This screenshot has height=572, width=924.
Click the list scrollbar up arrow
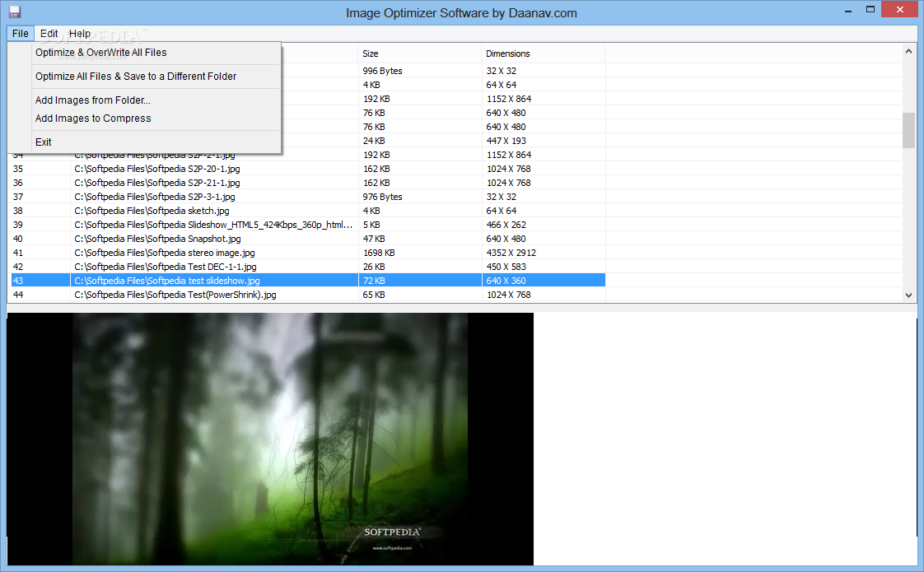coord(908,52)
